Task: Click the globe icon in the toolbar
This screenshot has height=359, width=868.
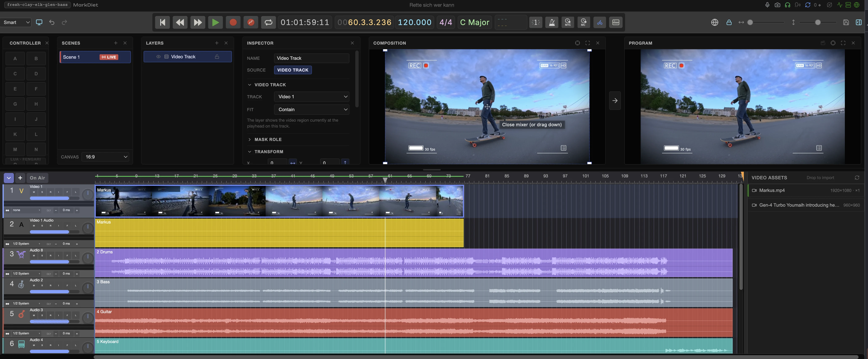Action: (x=714, y=22)
